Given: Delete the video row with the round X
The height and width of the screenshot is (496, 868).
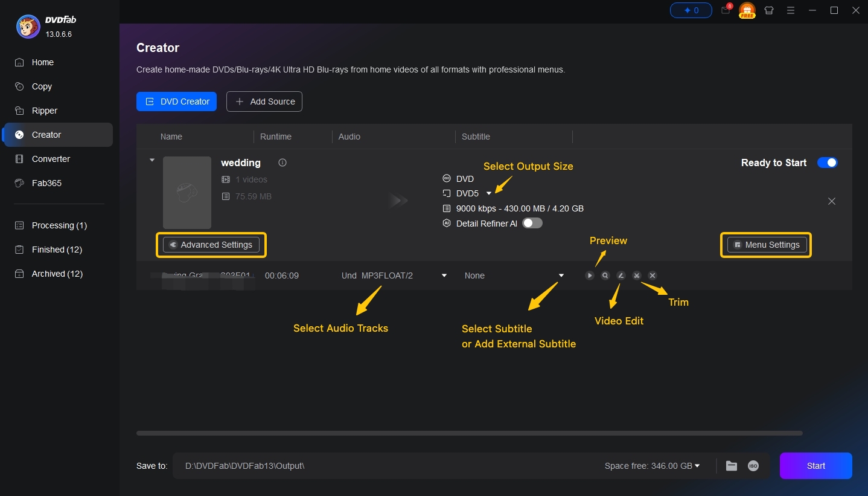Looking at the screenshot, I should click(653, 275).
